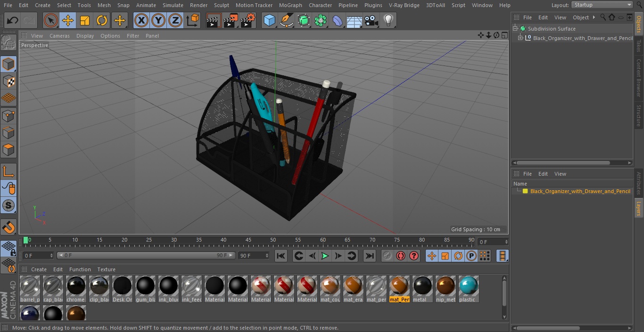Select the Live Selection tool

coord(50,20)
